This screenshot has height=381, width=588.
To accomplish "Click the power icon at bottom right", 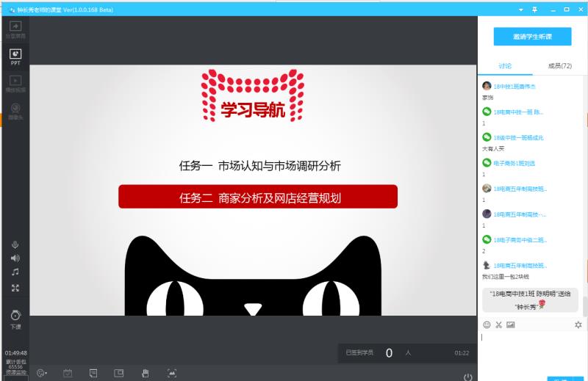I will (467, 377).
